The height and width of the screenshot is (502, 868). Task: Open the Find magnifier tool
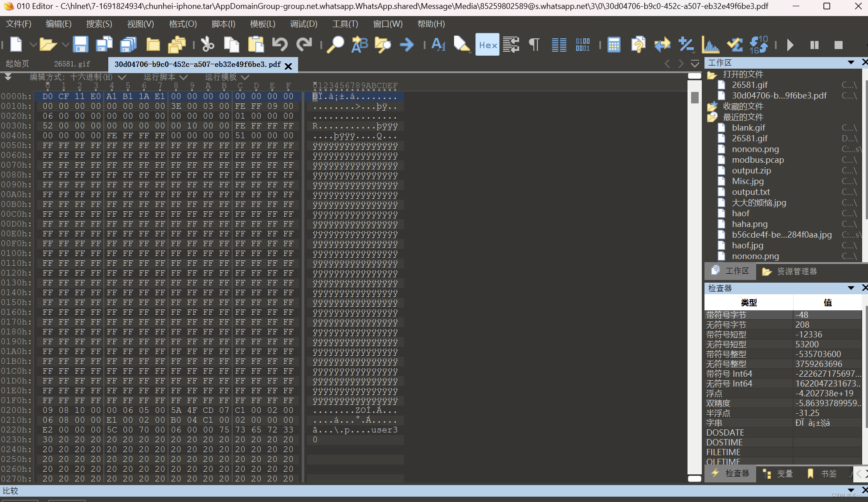pyautogui.click(x=335, y=45)
